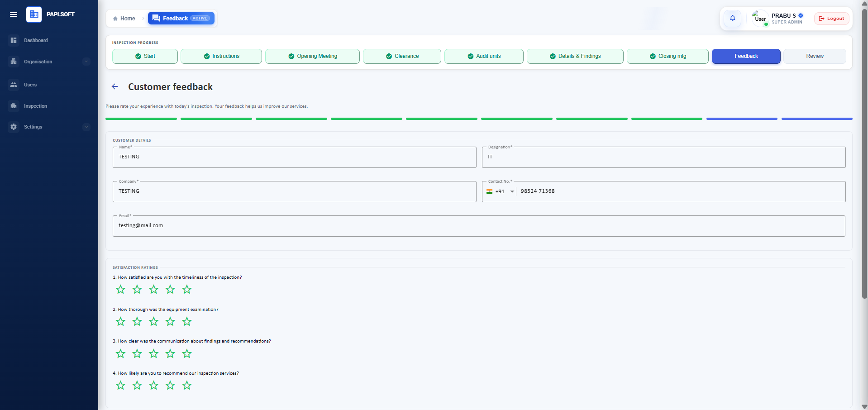Image resolution: width=868 pixels, height=410 pixels.
Task: Click the Designation input field
Action: click(663, 157)
